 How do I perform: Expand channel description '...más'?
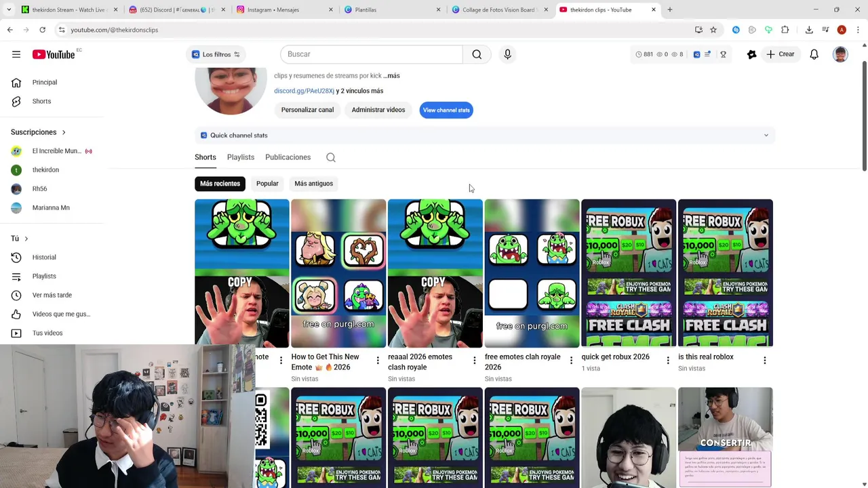(391, 76)
